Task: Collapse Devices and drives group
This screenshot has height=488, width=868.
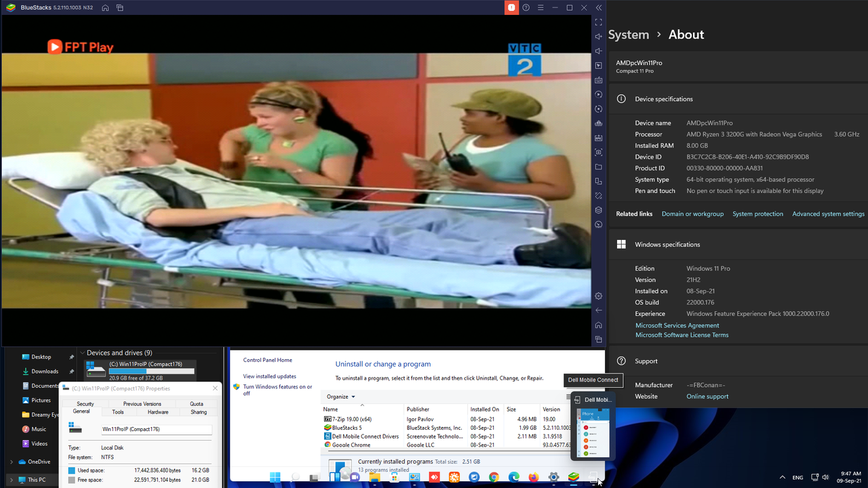Action: point(82,353)
